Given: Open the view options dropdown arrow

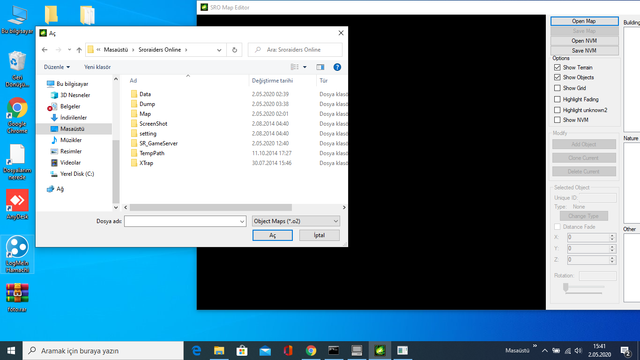Looking at the screenshot, I should (x=304, y=67).
